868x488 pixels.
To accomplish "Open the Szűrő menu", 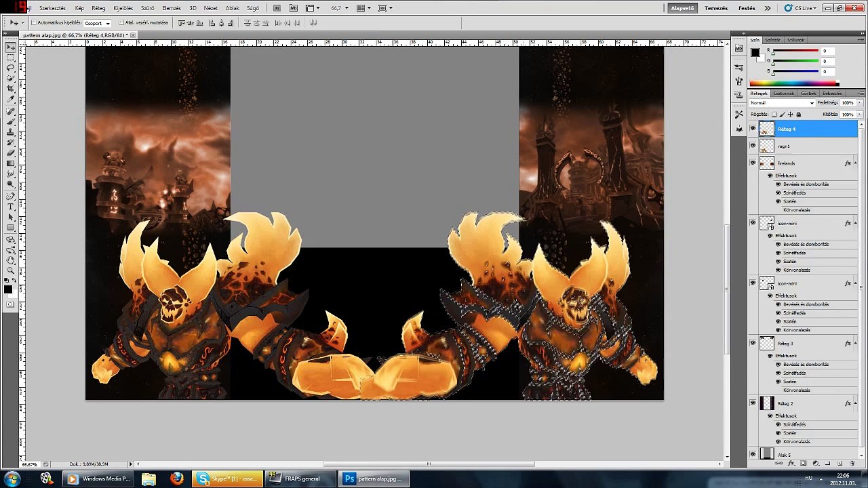I will [x=147, y=8].
